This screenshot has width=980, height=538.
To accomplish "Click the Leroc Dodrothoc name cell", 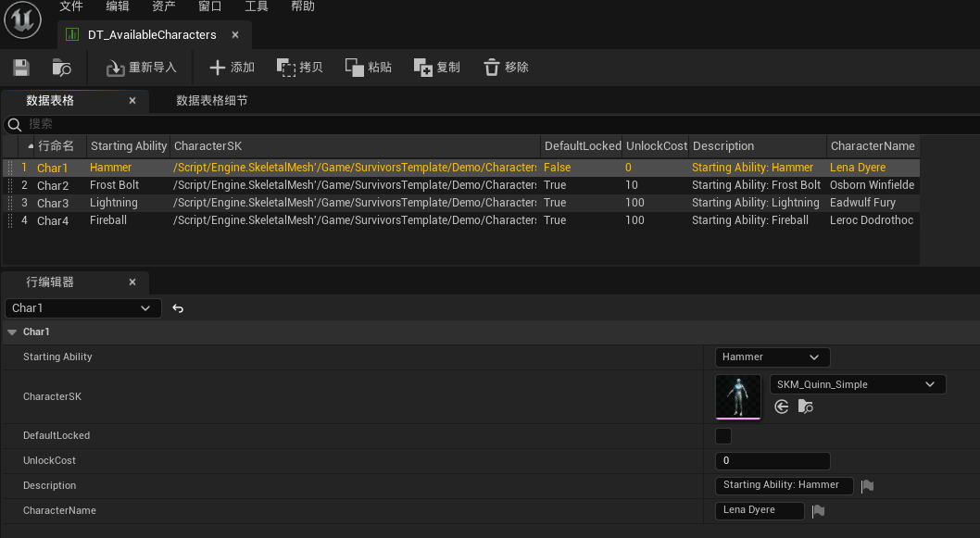I will [872, 220].
